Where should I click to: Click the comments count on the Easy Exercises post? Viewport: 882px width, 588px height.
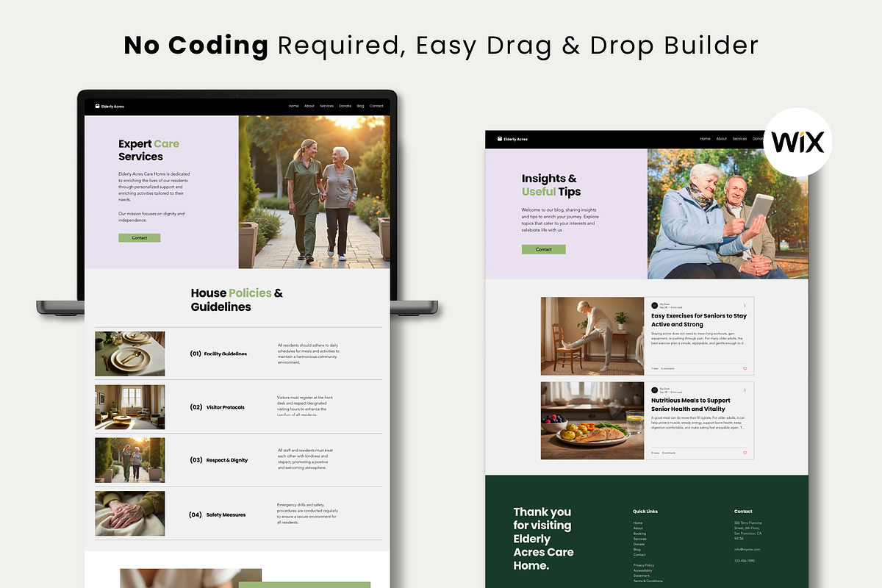667,368
